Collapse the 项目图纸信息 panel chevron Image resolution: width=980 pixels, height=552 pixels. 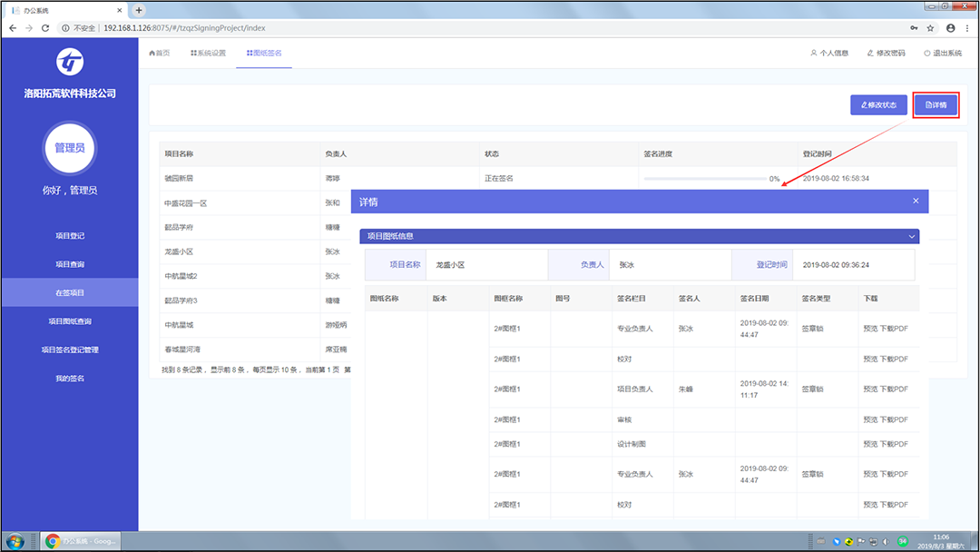[911, 236]
